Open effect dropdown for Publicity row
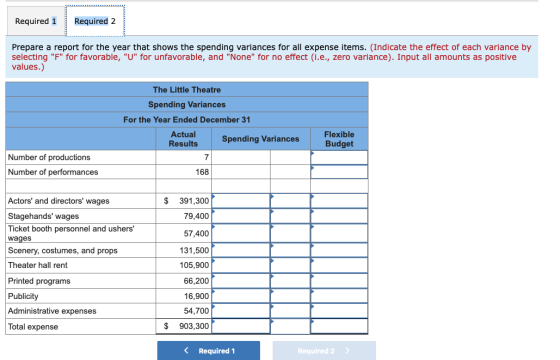 (290, 296)
